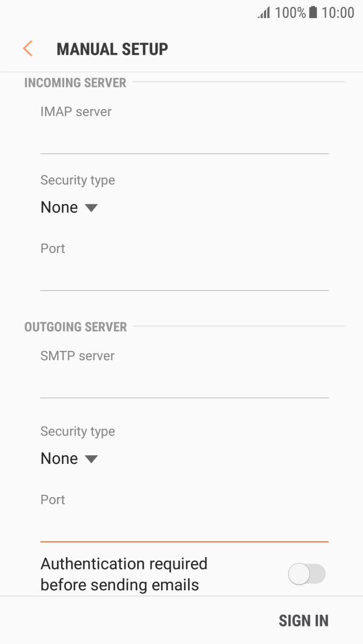The image size is (363, 644).
Task: Click the battery icon in status bar
Action: (313, 12)
